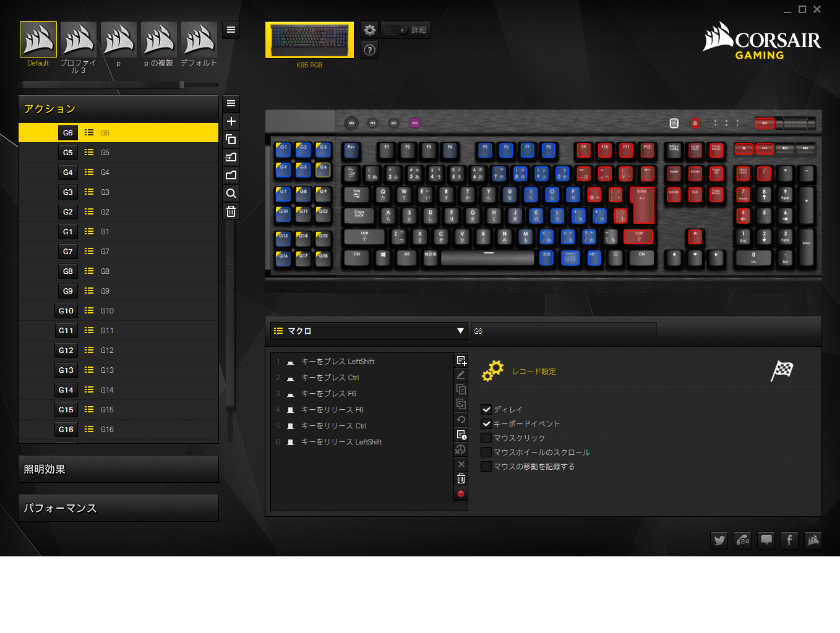Select the G10 action in list
Screen dimensions: 840x633
(118, 311)
